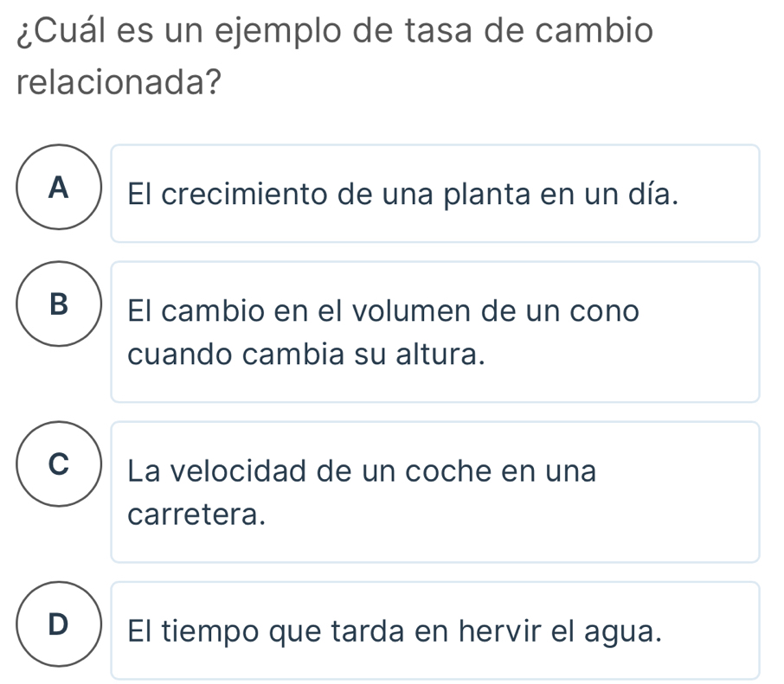Choose answer 'El cambio en el volumen de un cono'
The height and width of the screenshot is (684, 784).
pyautogui.click(x=383, y=310)
